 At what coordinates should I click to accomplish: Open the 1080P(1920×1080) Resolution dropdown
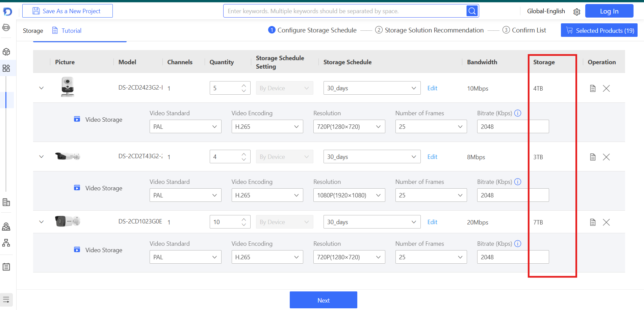349,195
